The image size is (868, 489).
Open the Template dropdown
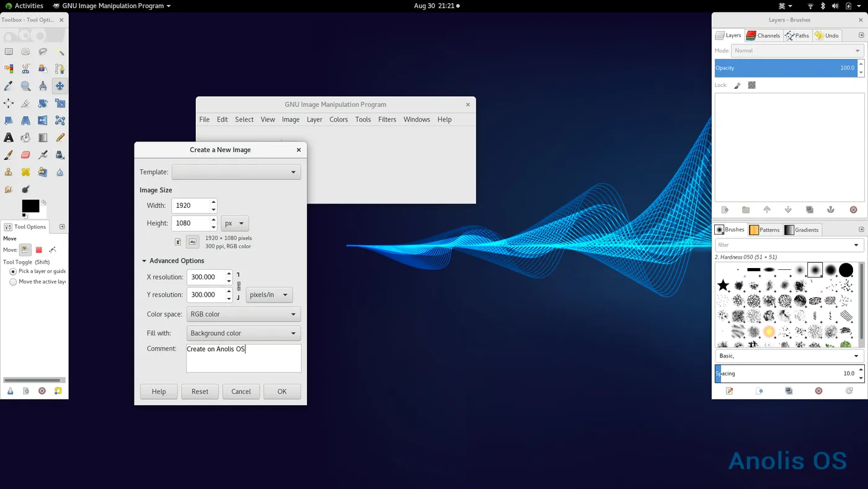click(x=236, y=172)
